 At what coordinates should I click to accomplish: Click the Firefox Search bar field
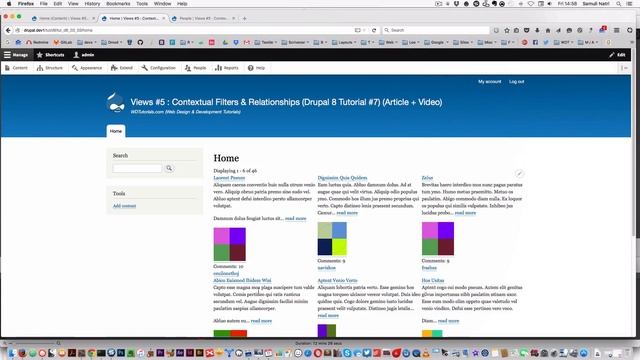pos(436,30)
